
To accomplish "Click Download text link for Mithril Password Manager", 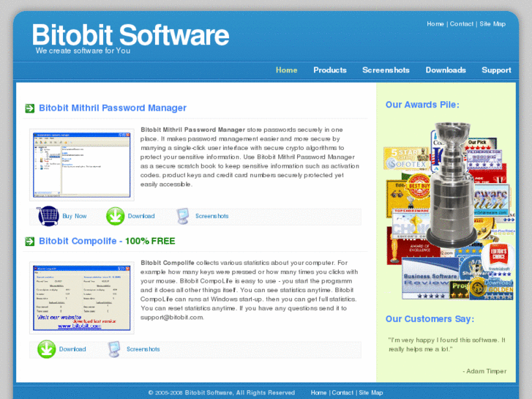I will pos(141,216).
